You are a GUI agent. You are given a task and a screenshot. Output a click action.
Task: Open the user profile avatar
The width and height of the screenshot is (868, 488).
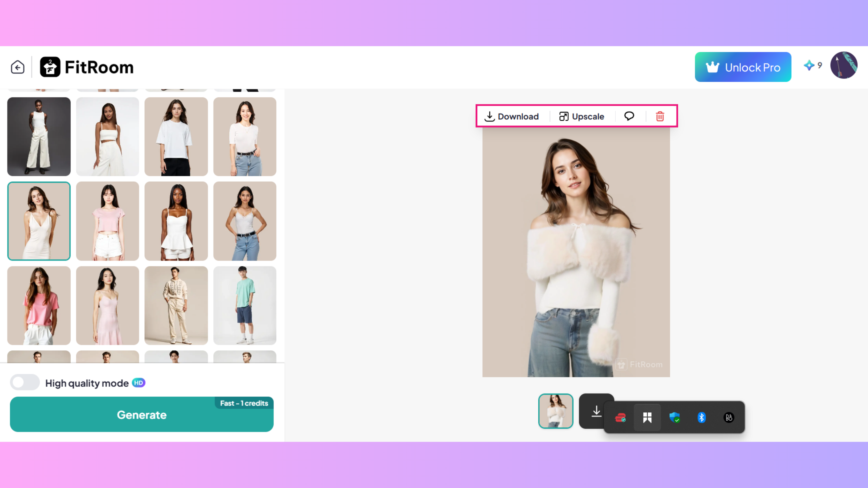(843, 65)
